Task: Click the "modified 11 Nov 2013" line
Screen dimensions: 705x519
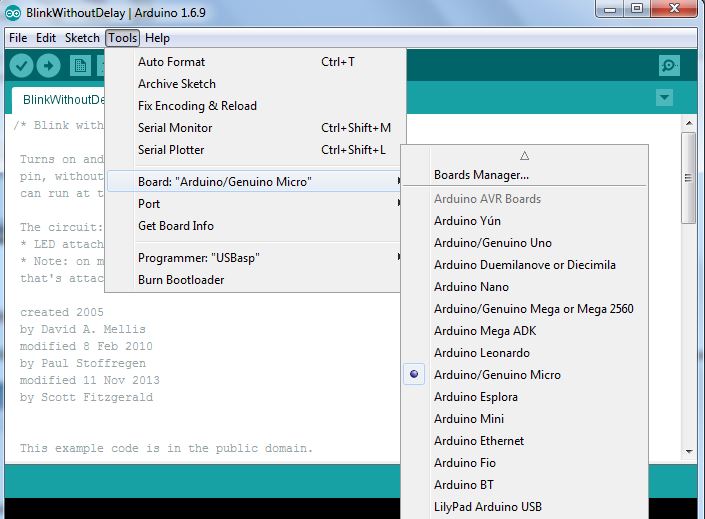Action: point(89,380)
